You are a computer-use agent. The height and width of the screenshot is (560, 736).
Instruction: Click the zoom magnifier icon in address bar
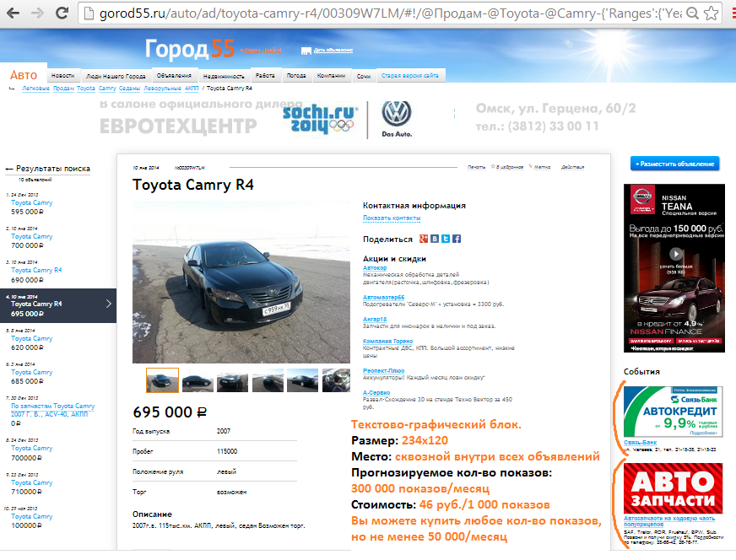coord(692,13)
